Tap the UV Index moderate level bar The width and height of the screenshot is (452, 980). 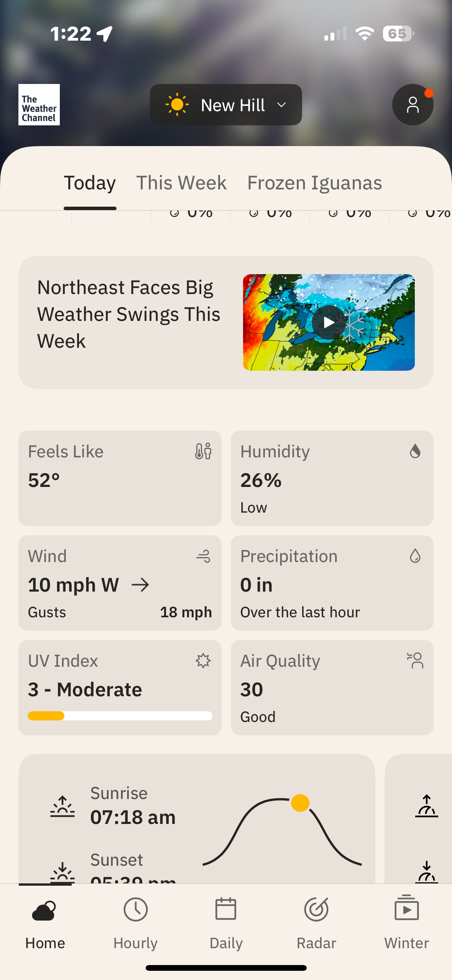click(120, 716)
